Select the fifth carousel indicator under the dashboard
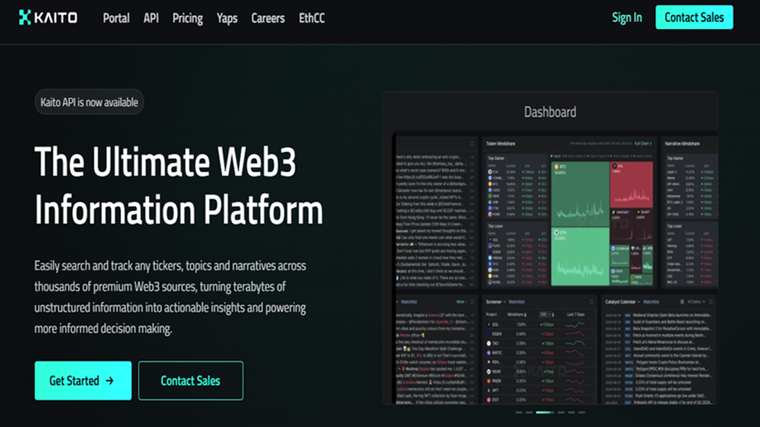 571,412
